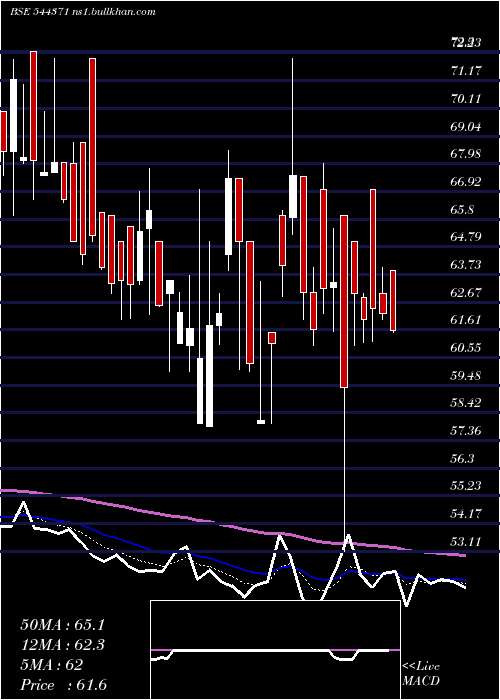Viewport: 500px width, 700px height.
Task: Click the 56.3 price axis label
Action: tap(462, 458)
